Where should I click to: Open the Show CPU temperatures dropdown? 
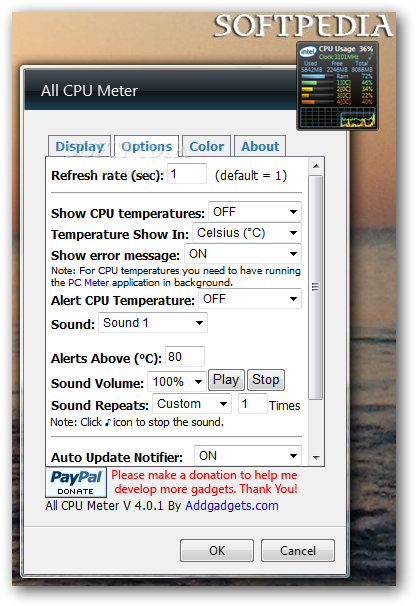(255, 212)
